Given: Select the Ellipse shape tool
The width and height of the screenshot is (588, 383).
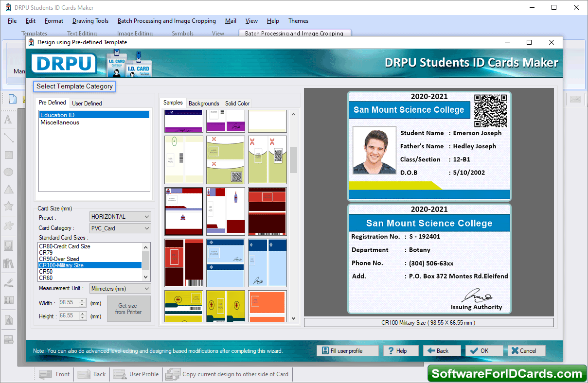Looking at the screenshot, I should (8, 172).
